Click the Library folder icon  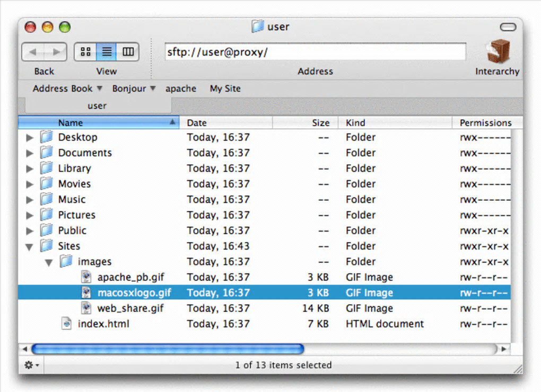tap(46, 168)
